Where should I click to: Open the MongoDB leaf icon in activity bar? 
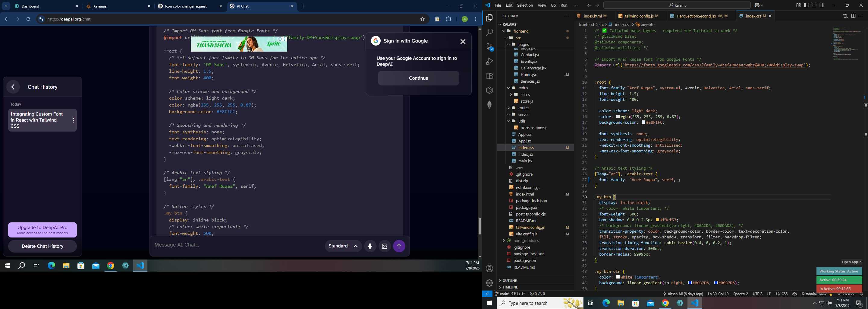coord(489,105)
